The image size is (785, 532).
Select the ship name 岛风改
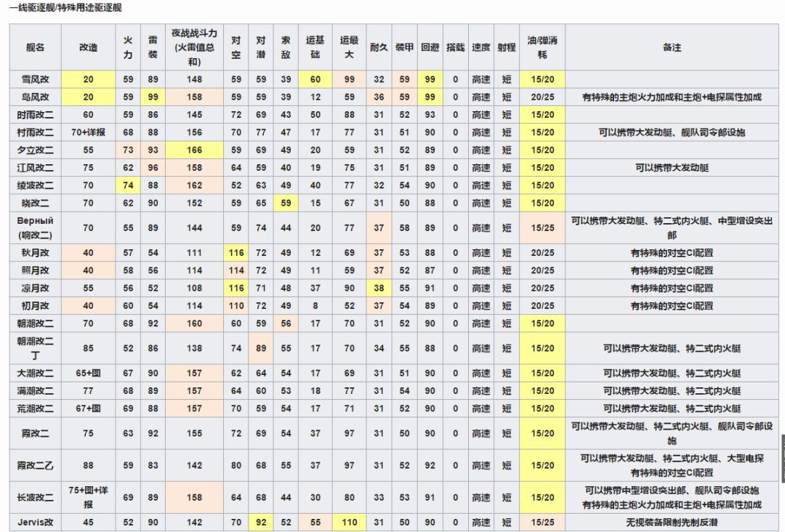click(35, 97)
